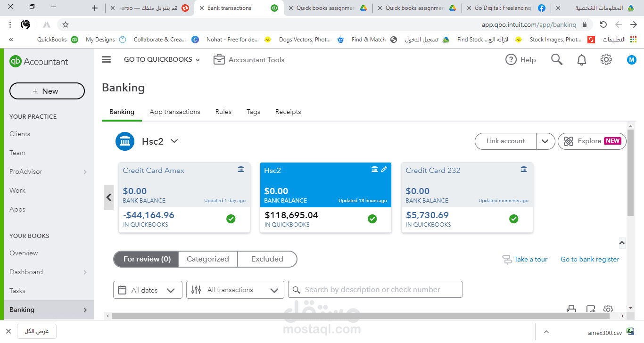Switch to the Tags tab
644x343 pixels.
[253, 112]
